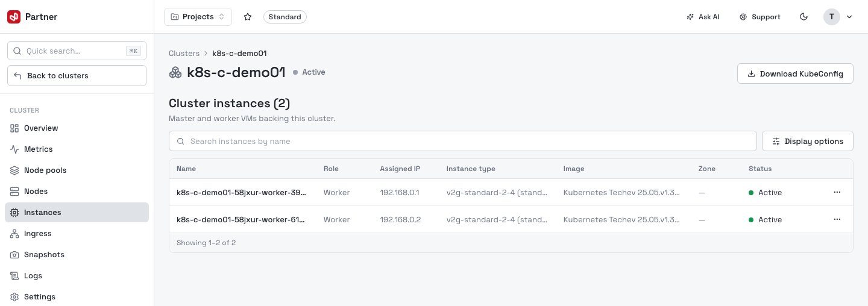Viewport: 868px width, 306px height.
Task: Click the Overview grid icon in sidebar
Action: coord(14,128)
